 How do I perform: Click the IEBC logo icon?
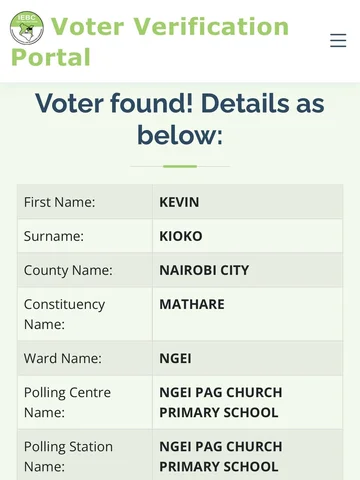pyautogui.click(x=27, y=27)
